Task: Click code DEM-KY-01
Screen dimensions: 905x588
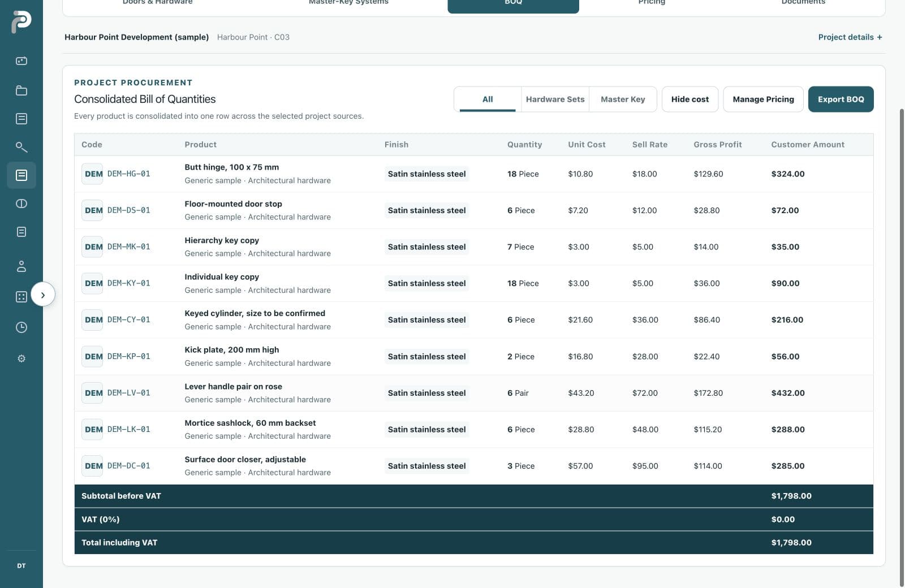Action: [129, 283]
